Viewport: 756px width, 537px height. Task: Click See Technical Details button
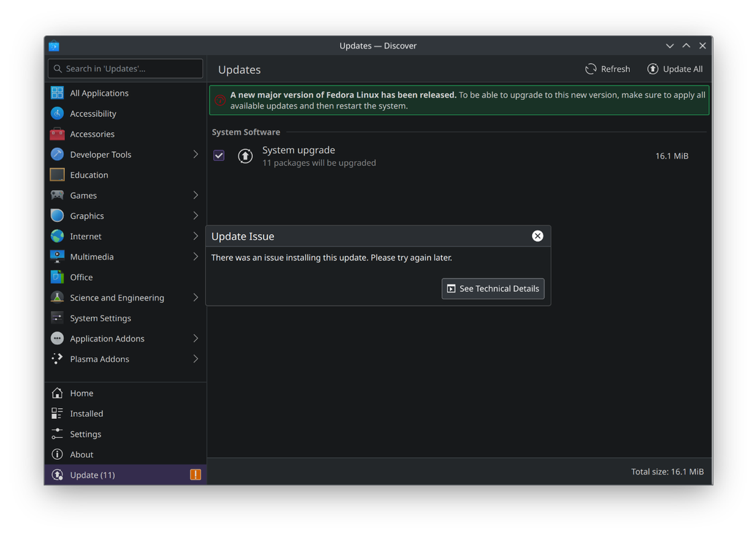click(493, 289)
